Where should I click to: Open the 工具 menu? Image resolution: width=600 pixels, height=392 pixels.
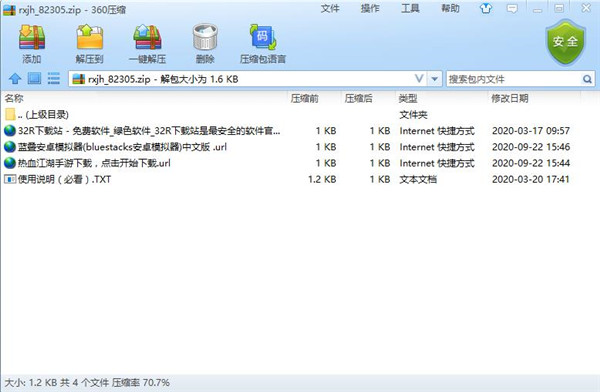410,8
